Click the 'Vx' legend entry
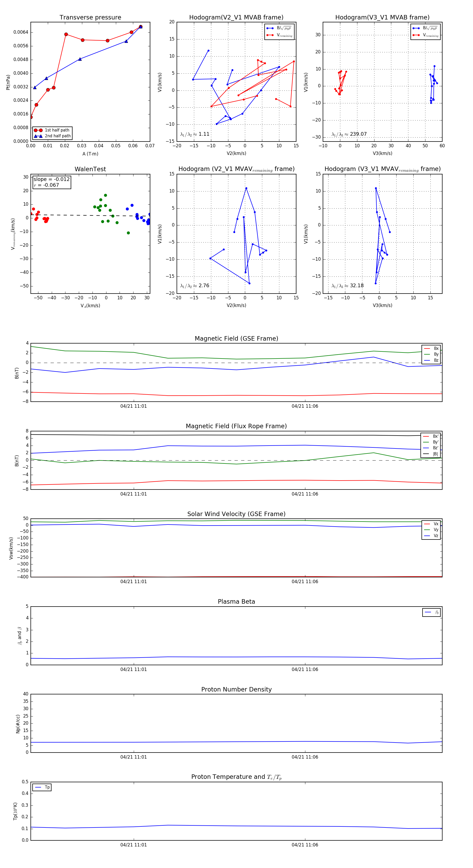The image size is (473, 868). (x=431, y=524)
